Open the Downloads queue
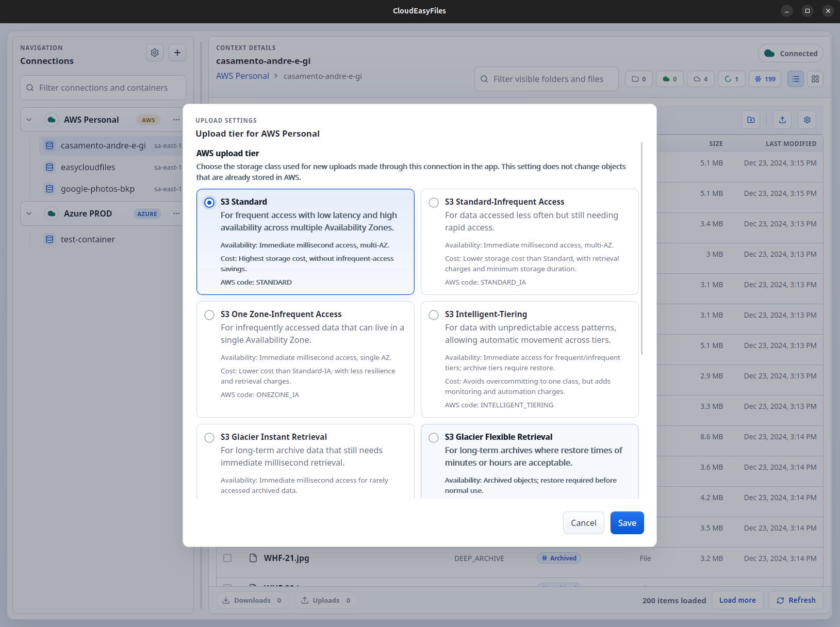This screenshot has height=627, width=840. pos(252,600)
